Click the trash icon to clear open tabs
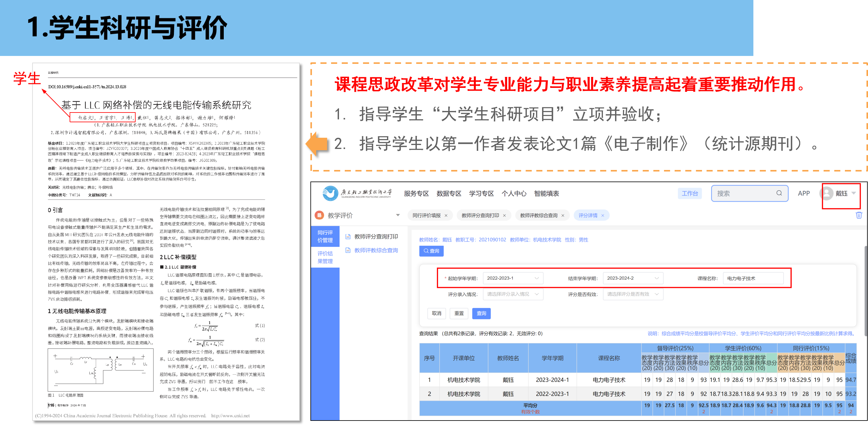 click(x=859, y=215)
